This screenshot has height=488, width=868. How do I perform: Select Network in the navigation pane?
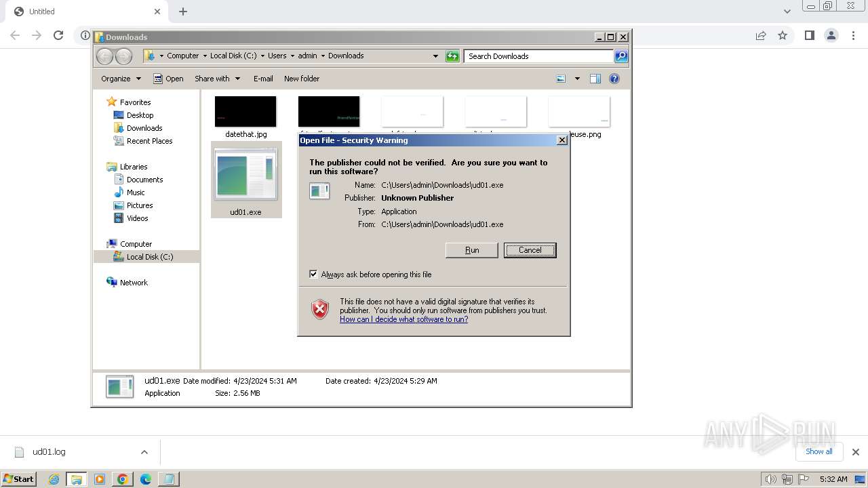[134, 283]
